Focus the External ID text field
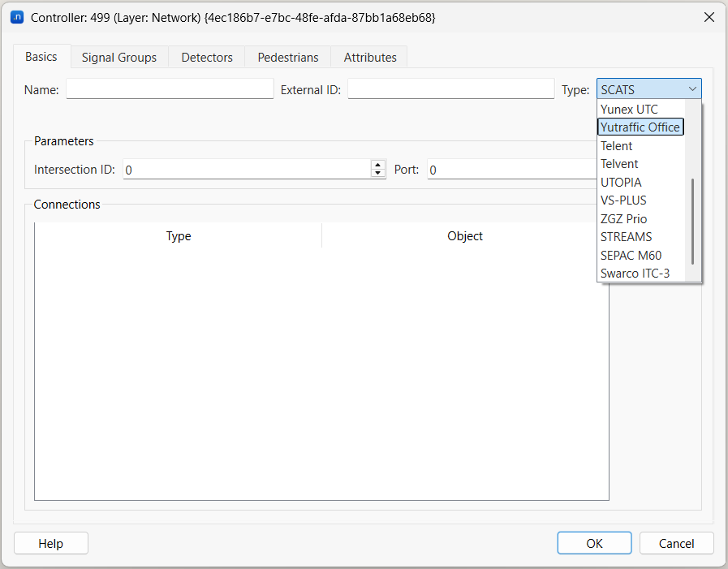Image resolution: width=728 pixels, height=569 pixels. tap(450, 88)
